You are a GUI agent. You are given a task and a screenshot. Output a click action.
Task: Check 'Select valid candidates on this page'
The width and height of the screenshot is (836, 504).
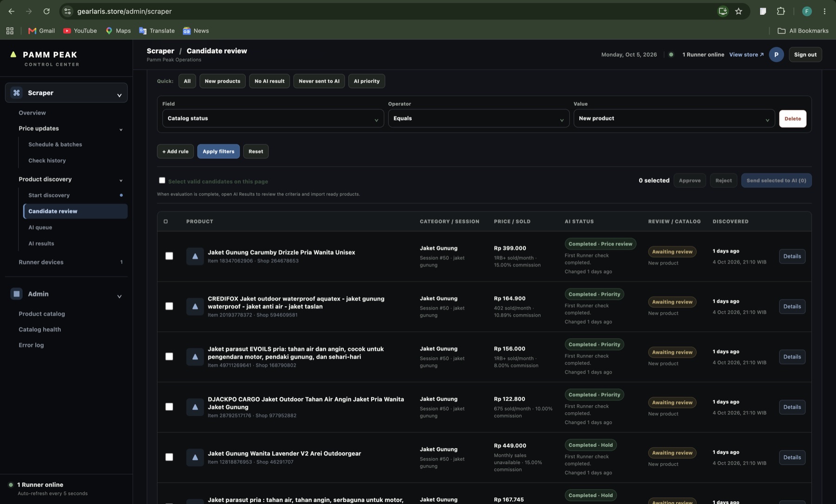click(162, 181)
